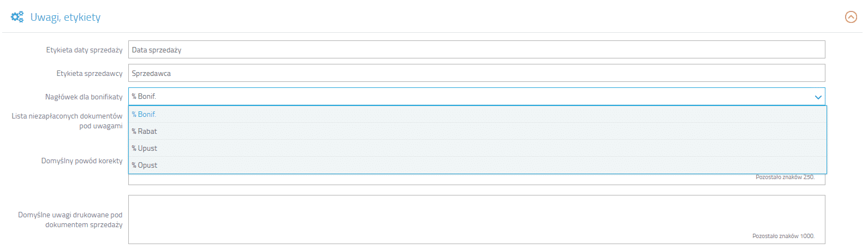Click the Etykieta daty sprzedaży label
Viewport: 868px width, 249px height.
(84, 50)
